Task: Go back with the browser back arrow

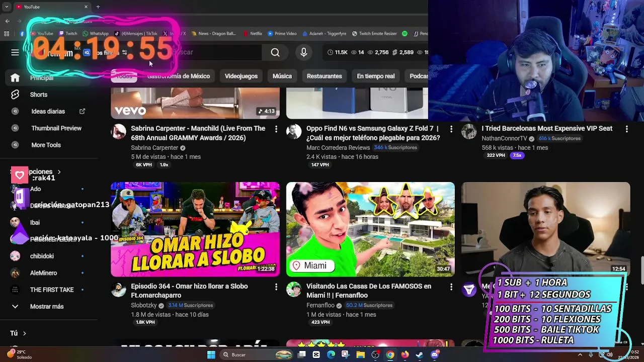Action: (x=7, y=21)
